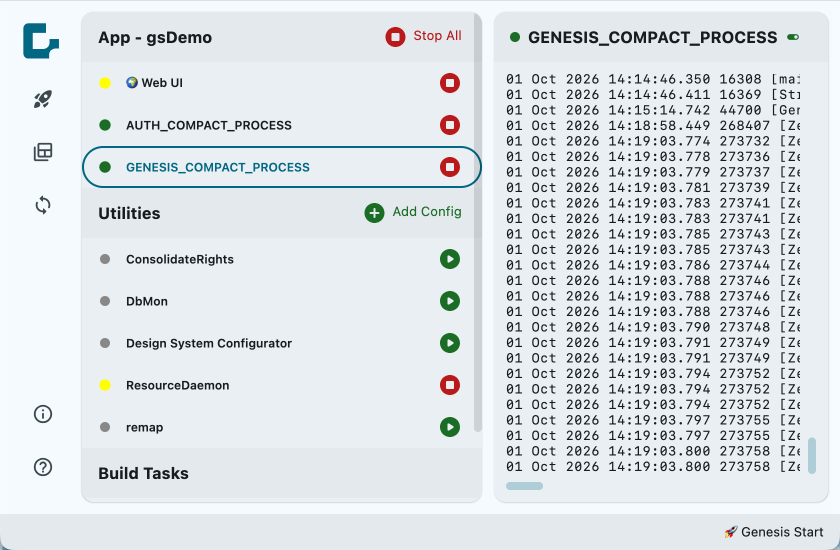The image size is (840, 550).
Task: Select the remap utility name
Action: coord(145,427)
